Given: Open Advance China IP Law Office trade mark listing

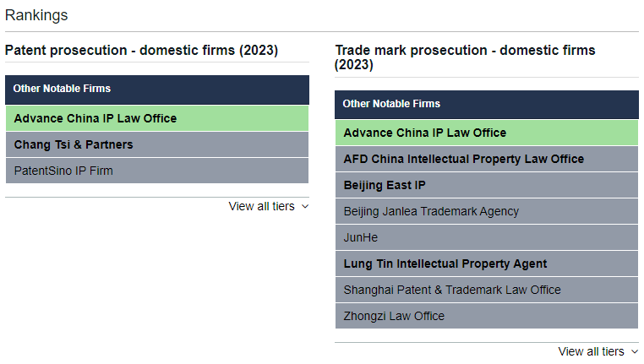Looking at the screenshot, I should point(425,133).
